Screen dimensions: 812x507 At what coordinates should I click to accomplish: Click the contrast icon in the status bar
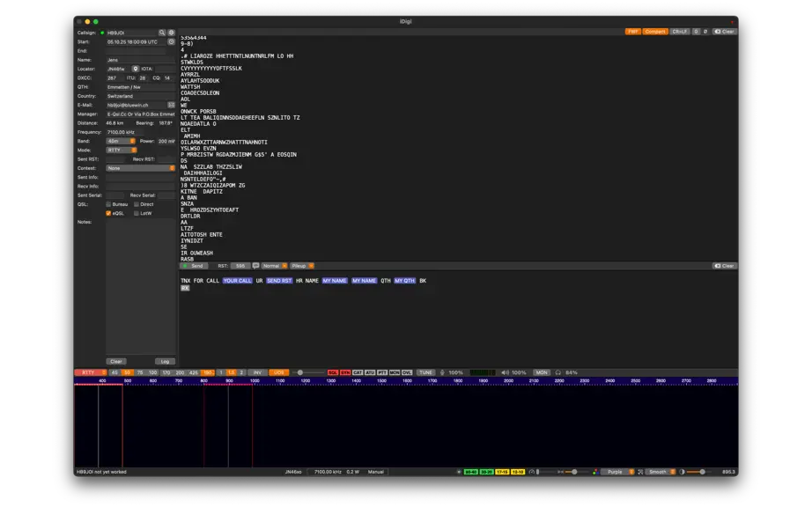682,472
